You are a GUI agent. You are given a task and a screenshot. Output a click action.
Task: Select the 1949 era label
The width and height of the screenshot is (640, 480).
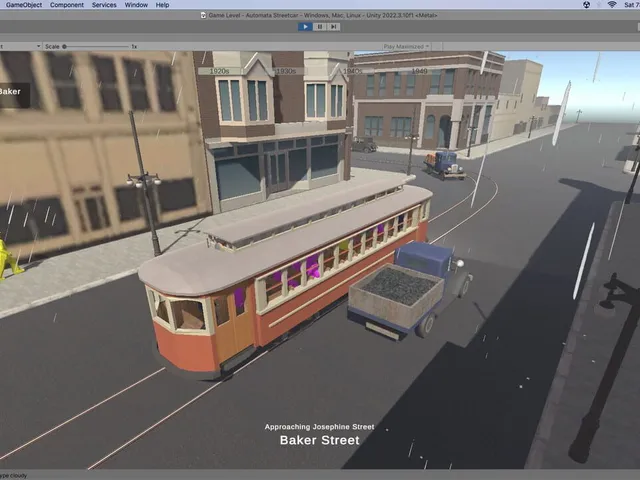click(x=419, y=71)
